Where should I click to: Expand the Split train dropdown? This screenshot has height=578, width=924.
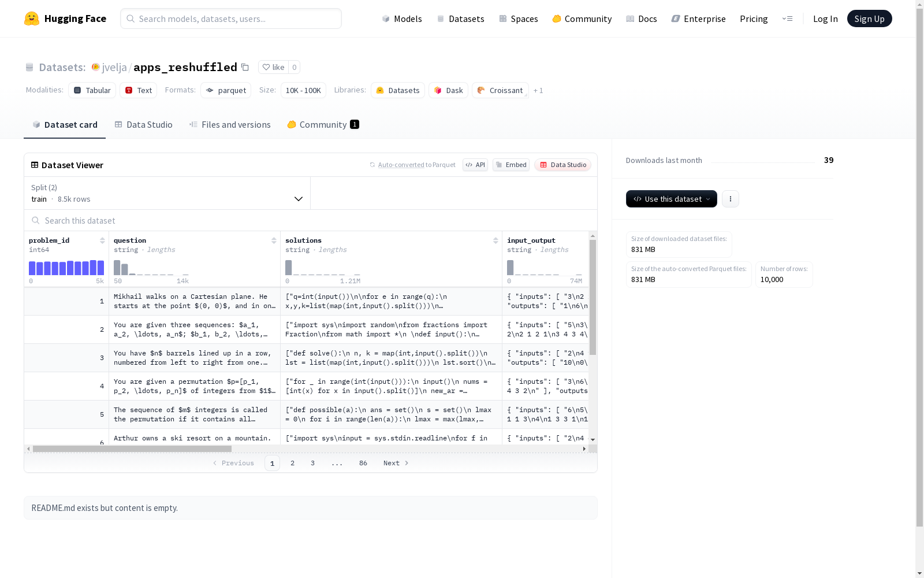click(x=167, y=193)
